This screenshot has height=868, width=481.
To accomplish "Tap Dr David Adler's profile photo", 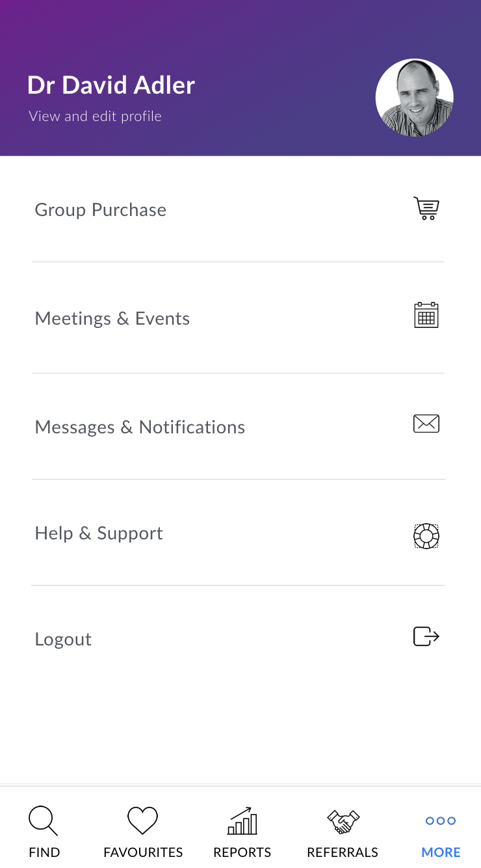I will pos(415,98).
